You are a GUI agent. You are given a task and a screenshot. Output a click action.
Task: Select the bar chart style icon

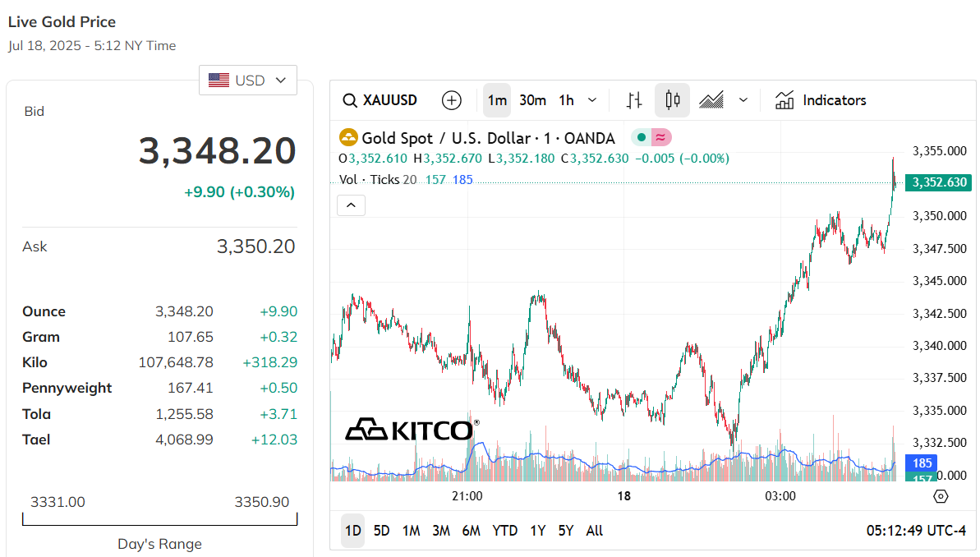coord(633,100)
